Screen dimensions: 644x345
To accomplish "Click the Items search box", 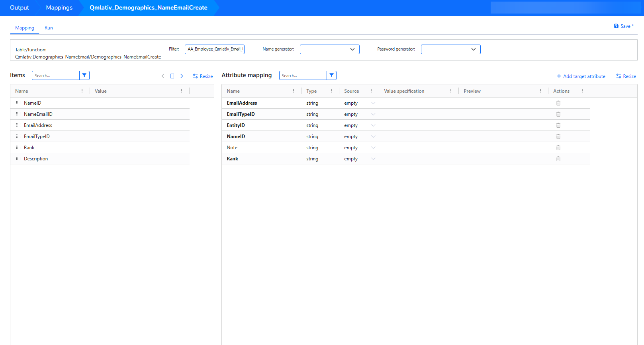I will pyautogui.click(x=56, y=76).
